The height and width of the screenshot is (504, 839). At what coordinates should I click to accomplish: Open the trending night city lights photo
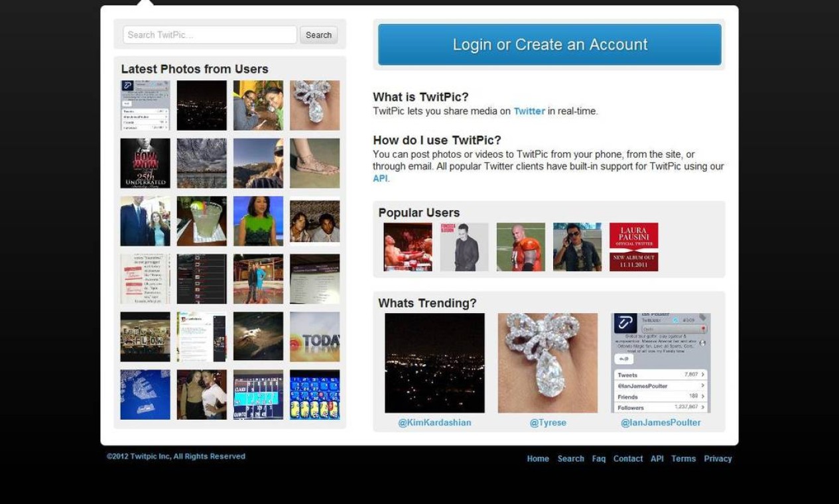click(434, 363)
